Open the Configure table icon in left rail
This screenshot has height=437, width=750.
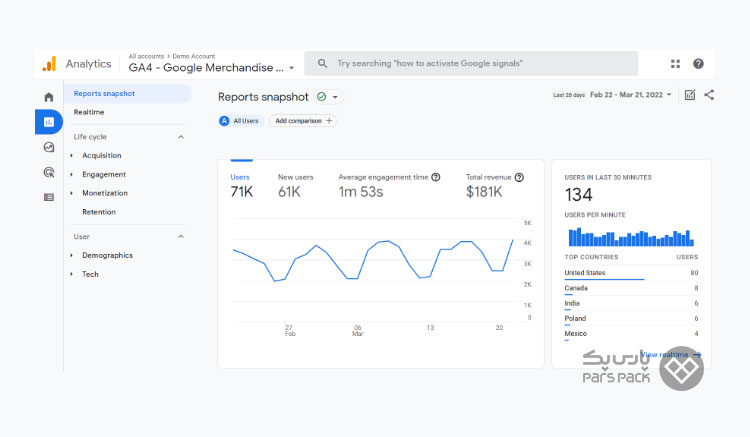coord(49,197)
